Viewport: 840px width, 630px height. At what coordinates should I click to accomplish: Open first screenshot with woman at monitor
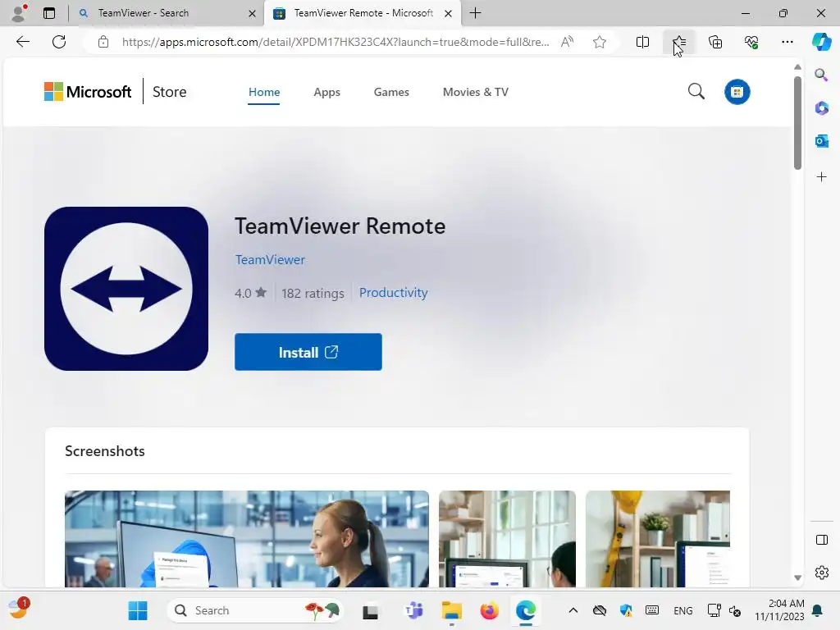246,539
